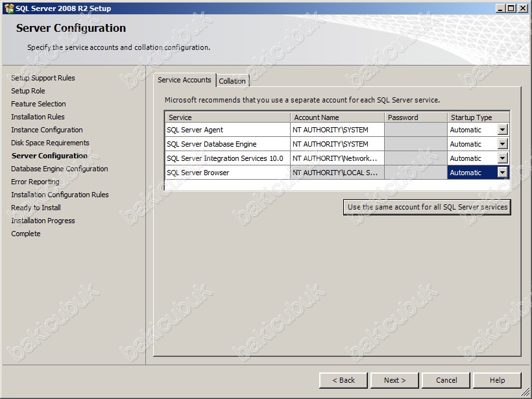Image resolution: width=532 pixels, height=399 pixels.
Task: Select SQL Server Database Engine service label
Action: tap(212, 144)
